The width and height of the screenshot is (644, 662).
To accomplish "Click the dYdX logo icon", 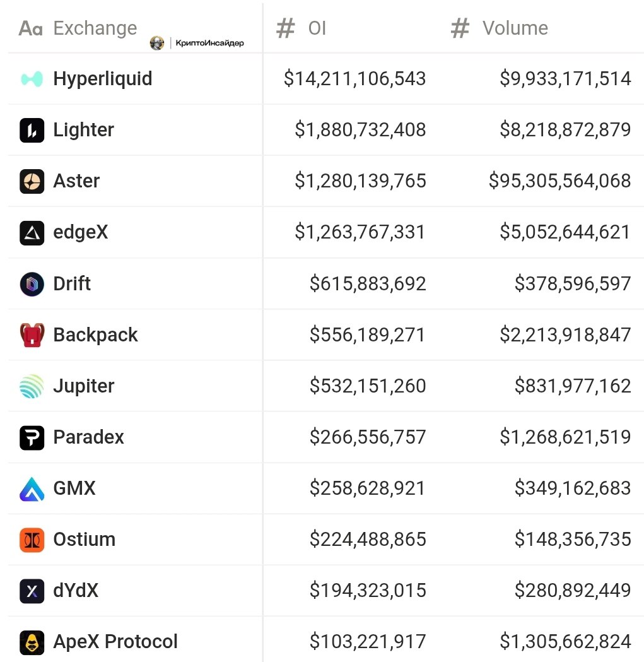I will coord(32,591).
